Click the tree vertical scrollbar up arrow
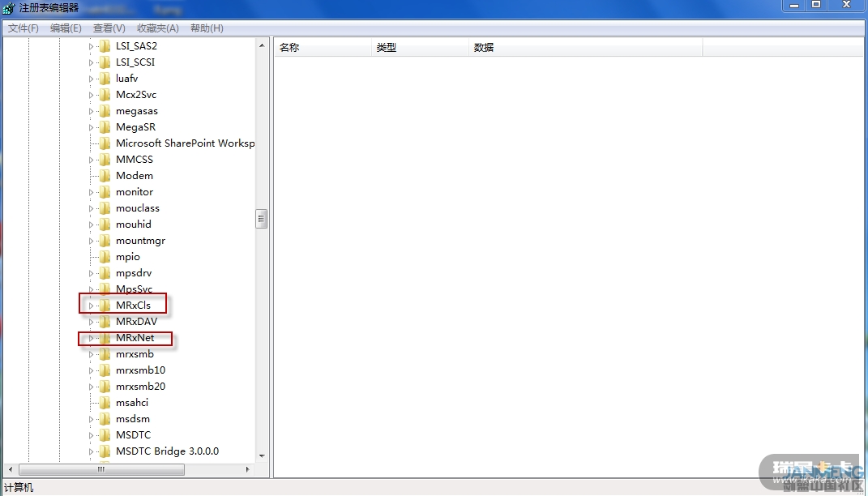Screen dimensions: 868x496 click(x=262, y=45)
